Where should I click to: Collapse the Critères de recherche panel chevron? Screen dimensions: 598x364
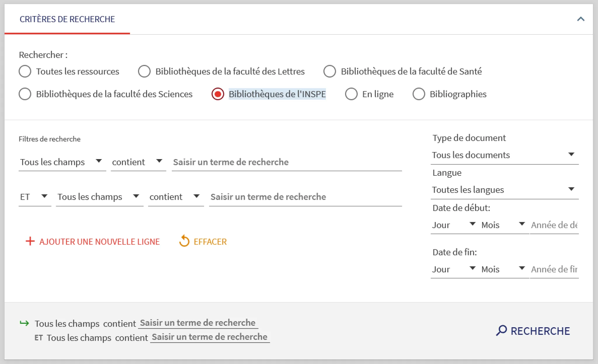(580, 19)
